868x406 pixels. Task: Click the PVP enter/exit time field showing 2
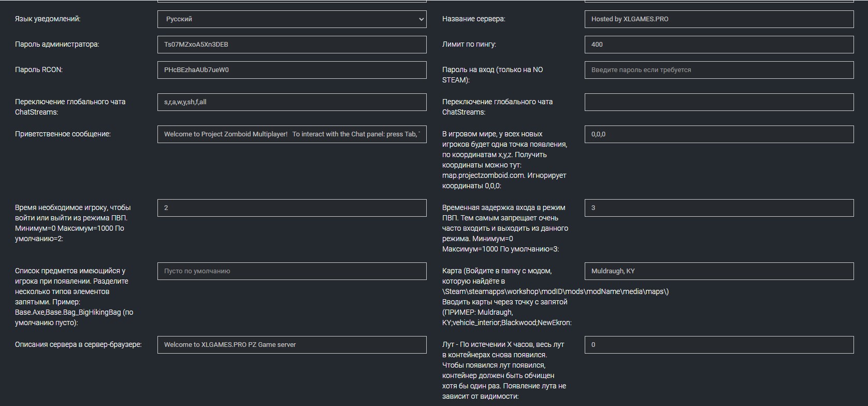click(x=292, y=208)
